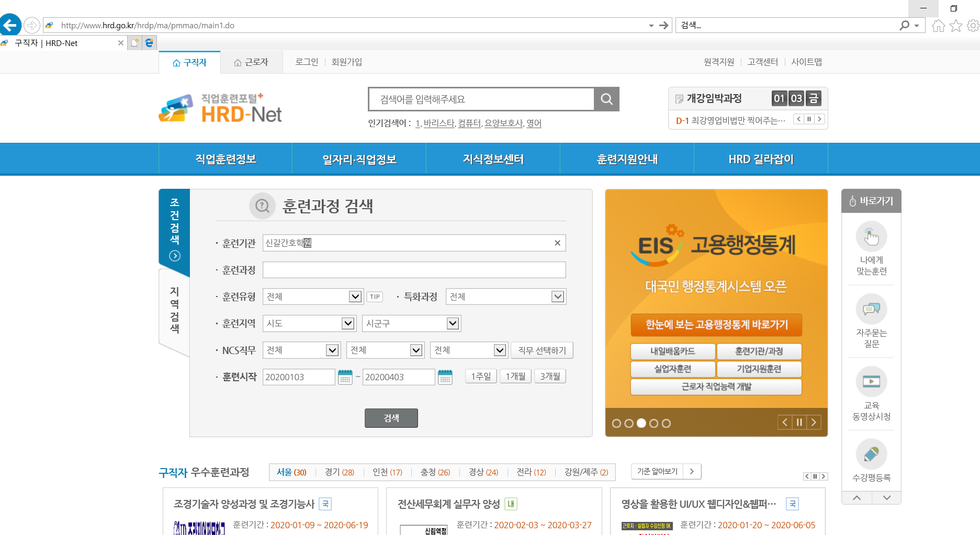Open the '교육 동영상시청' shortcut icon
Screen dimensions: 980x535
click(x=871, y=382)
